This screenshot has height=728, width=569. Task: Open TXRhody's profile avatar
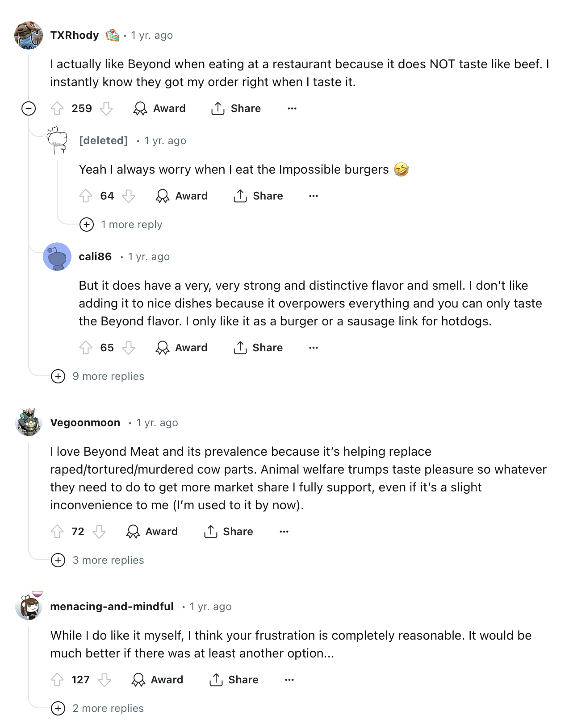[29, 35]
